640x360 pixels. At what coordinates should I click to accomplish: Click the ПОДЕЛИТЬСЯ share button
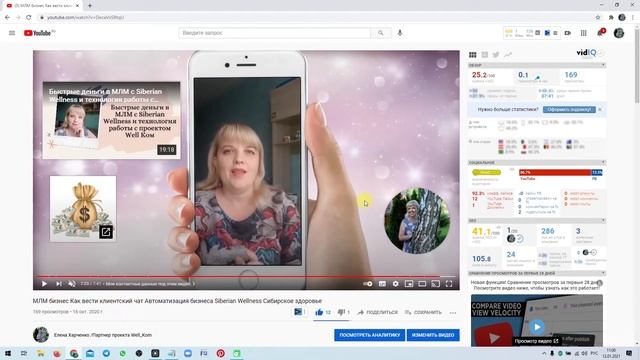[x=378, y=312]
